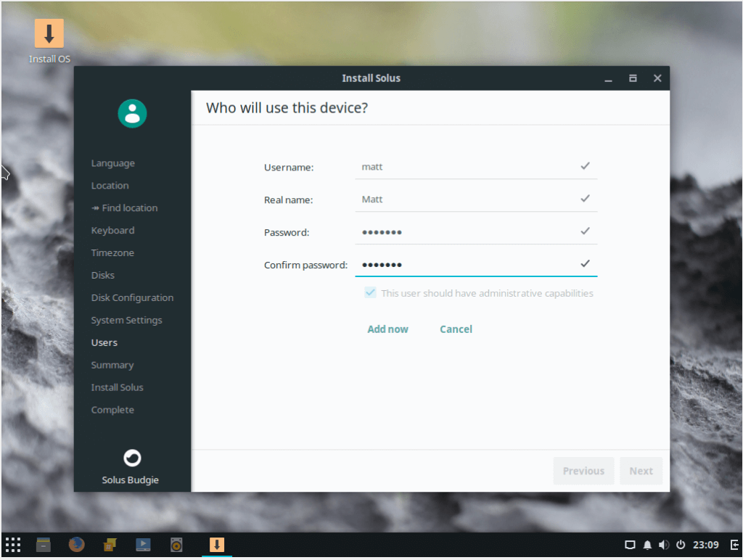Screen dimensions: 743x560
Task: Mute audio via the speaker tray icon
Action: (x=663, y=545)
